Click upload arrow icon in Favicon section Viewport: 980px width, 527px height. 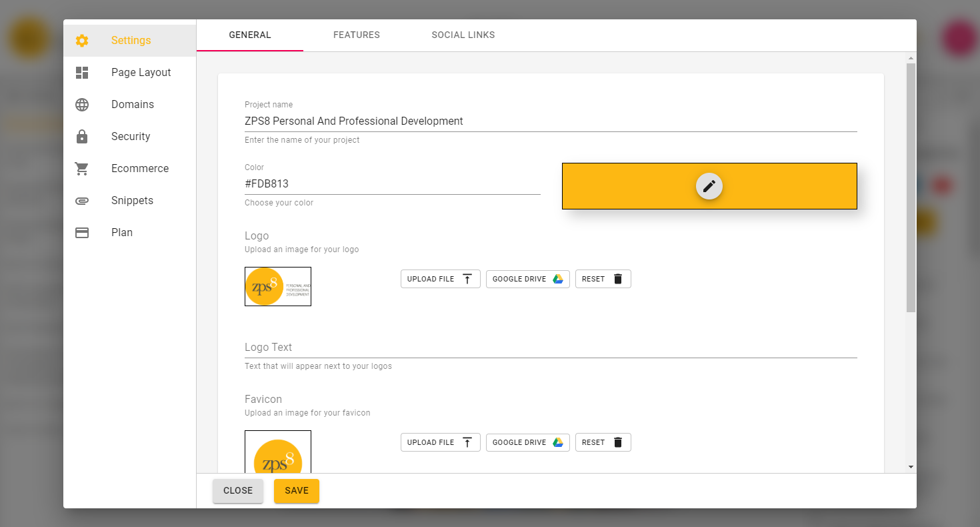tap(467, 442)
